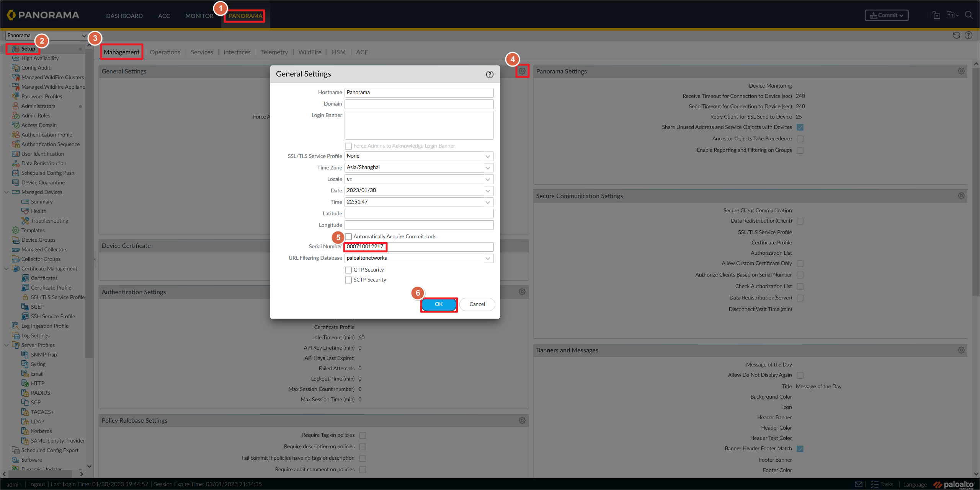Image resolution: width=980 pixels, height=490 pixels.
Task: Switch to the Services tab
Action: 202,52
